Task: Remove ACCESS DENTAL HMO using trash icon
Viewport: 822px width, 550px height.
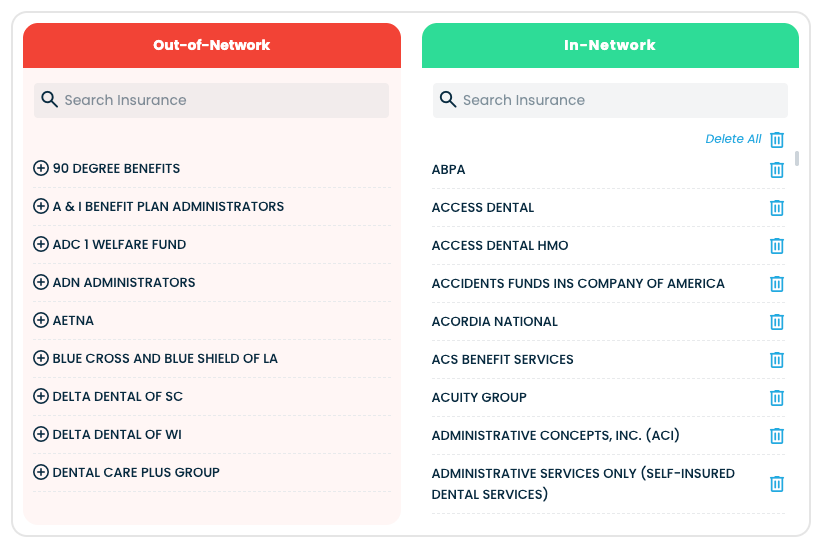Action: [777, 246]
